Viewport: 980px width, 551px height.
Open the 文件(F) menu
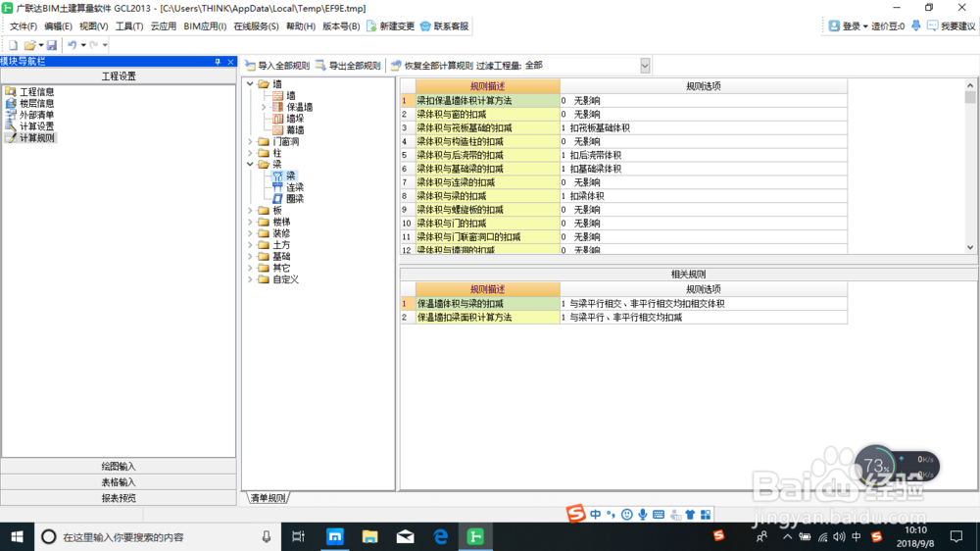(x=24, y=26)
